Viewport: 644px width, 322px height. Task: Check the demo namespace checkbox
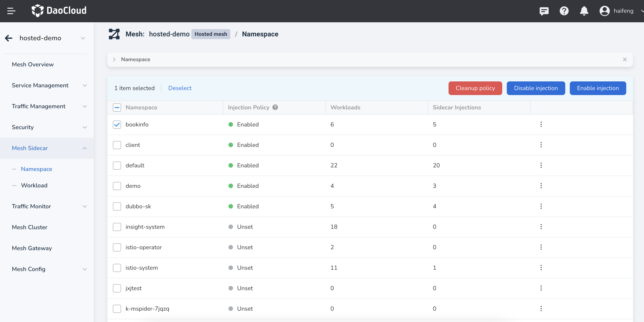click(117, 186)
